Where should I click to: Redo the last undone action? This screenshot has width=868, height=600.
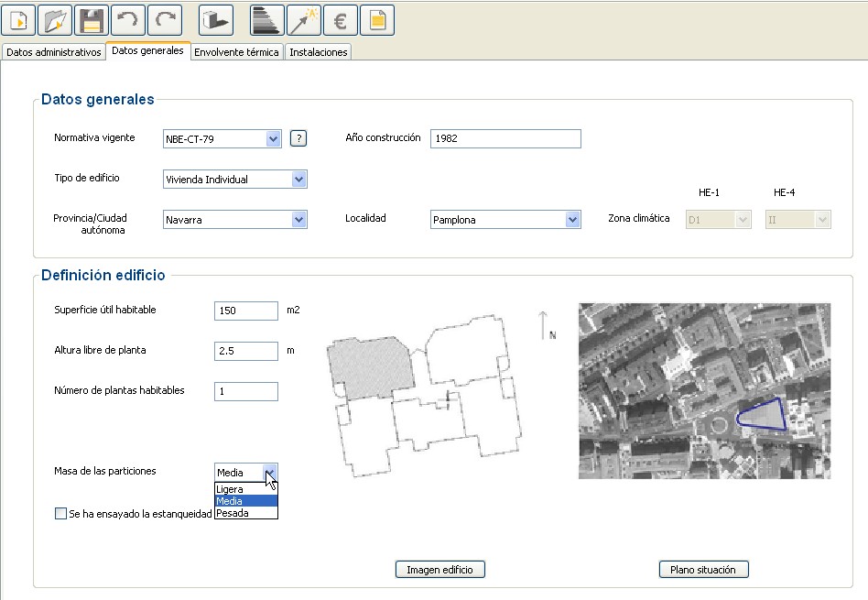point(164,20)
